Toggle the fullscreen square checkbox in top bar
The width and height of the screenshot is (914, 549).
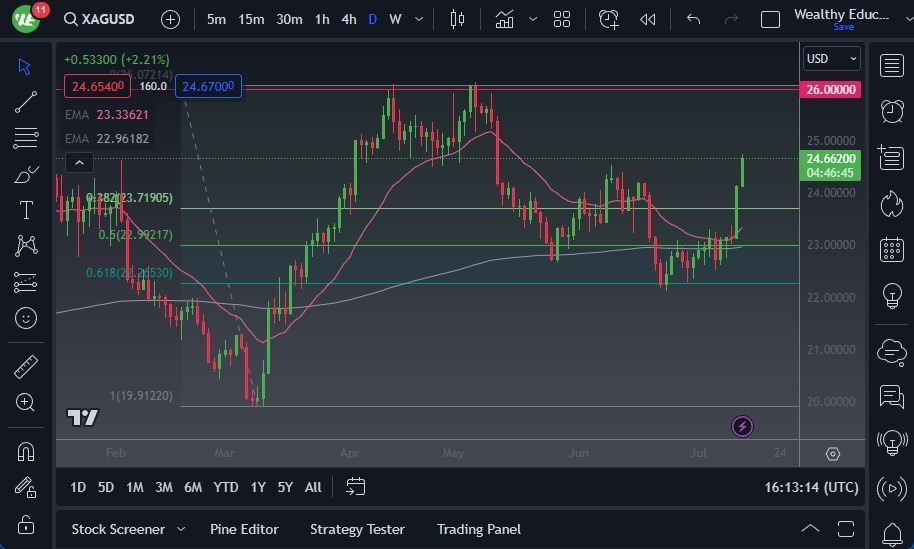point(770,19)
